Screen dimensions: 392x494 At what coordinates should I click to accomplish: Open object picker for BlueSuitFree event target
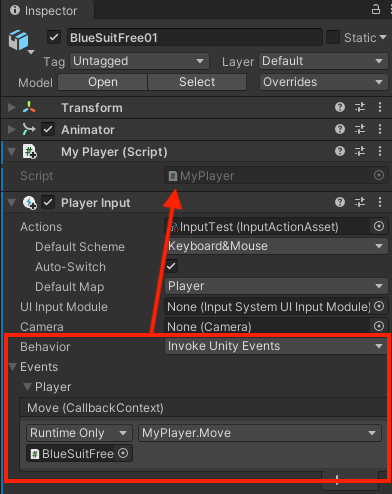tap(123, 453)
